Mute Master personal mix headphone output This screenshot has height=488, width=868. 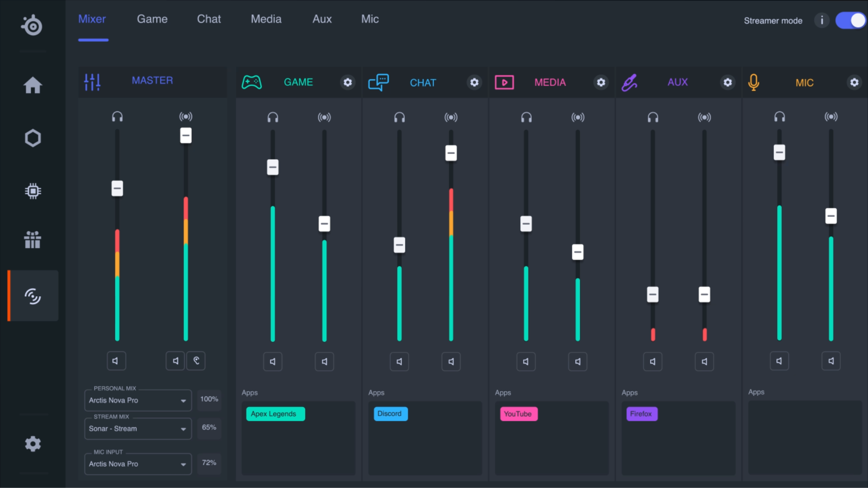[116, 361]
